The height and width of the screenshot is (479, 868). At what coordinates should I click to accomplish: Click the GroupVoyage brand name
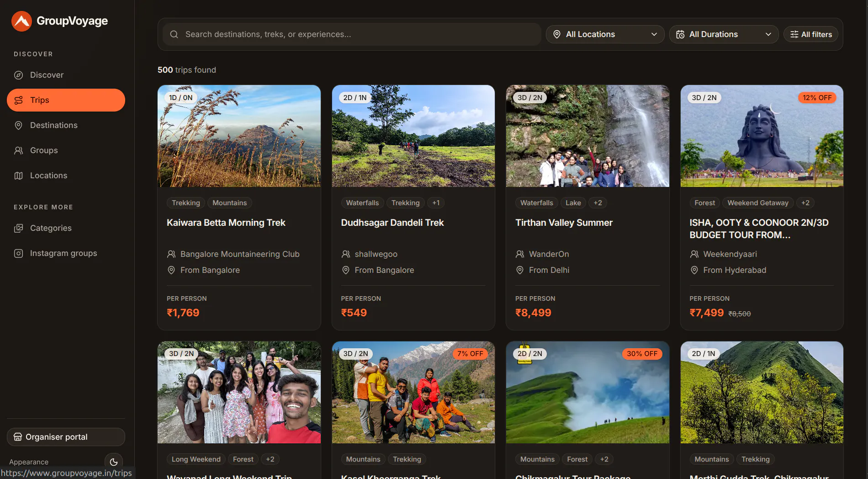click(72, 21)
